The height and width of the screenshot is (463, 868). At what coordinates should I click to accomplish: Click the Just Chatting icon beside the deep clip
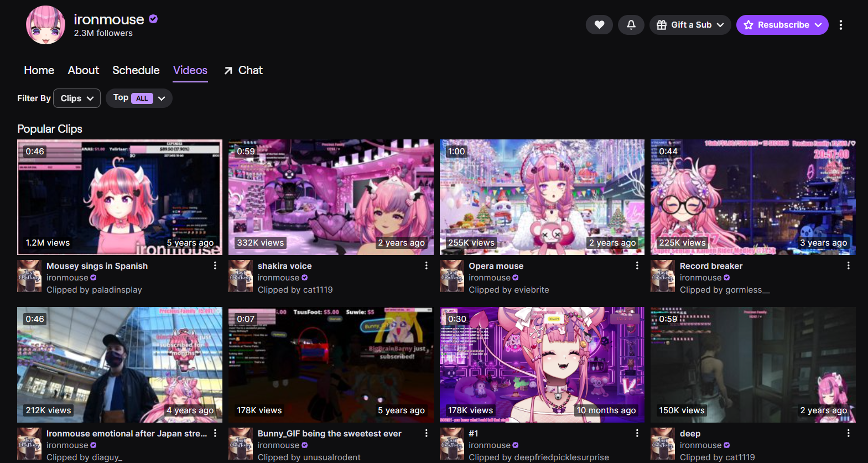point(663,444)
